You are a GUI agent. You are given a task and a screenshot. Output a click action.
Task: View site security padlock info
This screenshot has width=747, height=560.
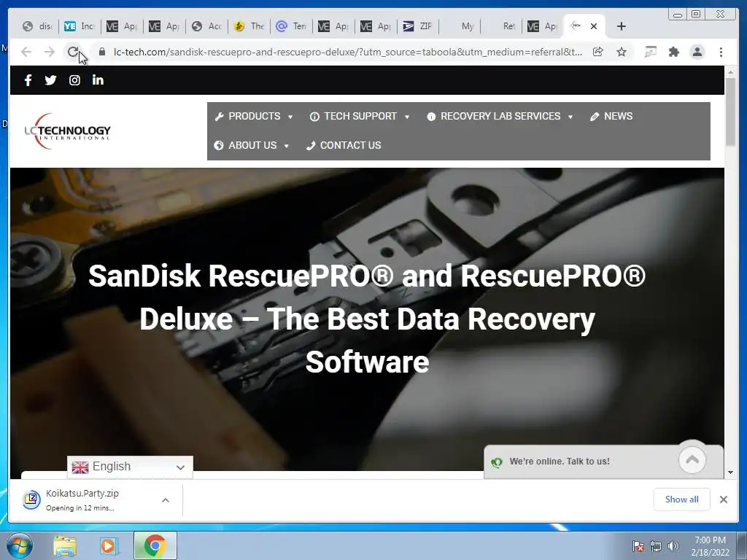102,52
